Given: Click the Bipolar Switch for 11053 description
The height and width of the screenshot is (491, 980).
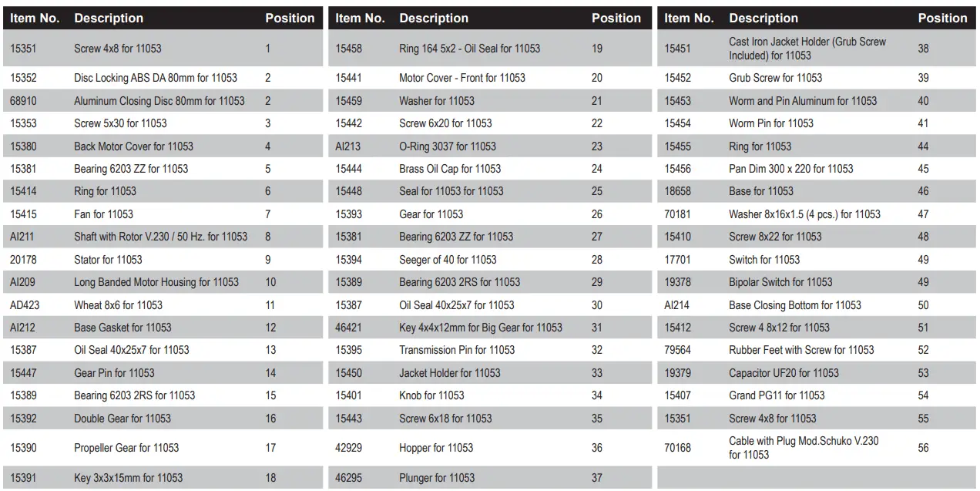Looking at the screenshot, I should point(780,282).
